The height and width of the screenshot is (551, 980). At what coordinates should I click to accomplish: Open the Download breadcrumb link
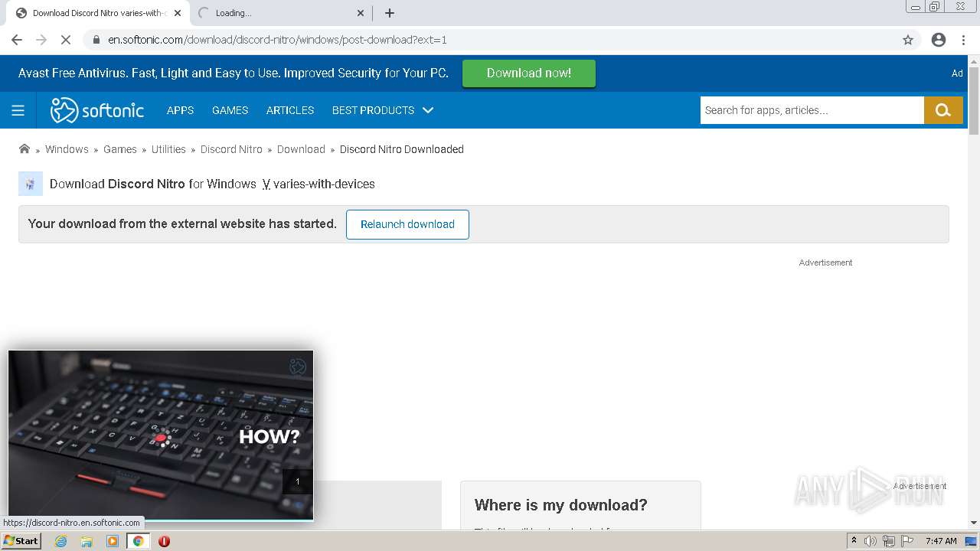click(x=301, y=149)
